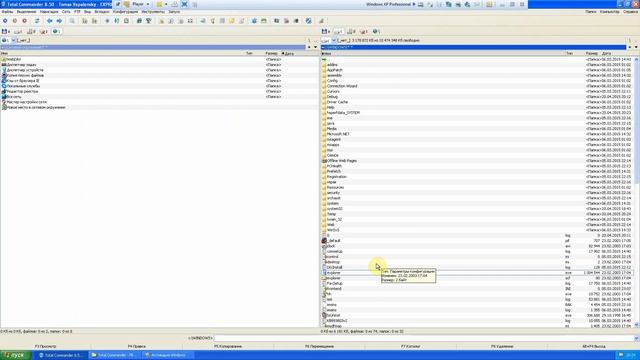Click the Редактор реестра item icon
640x360 pixels.
click(4, 91)
